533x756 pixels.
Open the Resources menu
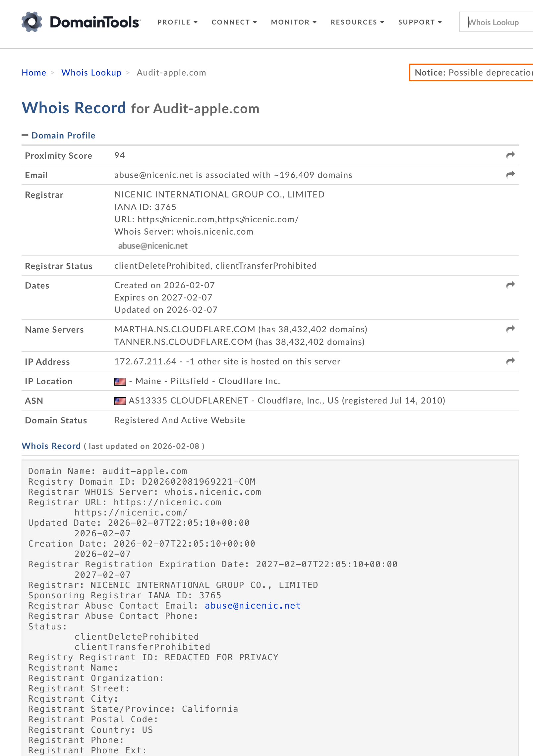(357, 22)
